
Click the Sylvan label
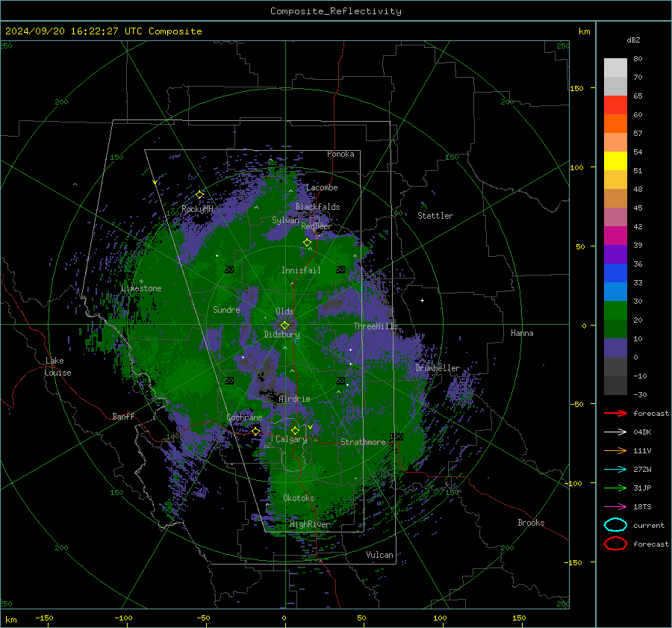point(285,220)
